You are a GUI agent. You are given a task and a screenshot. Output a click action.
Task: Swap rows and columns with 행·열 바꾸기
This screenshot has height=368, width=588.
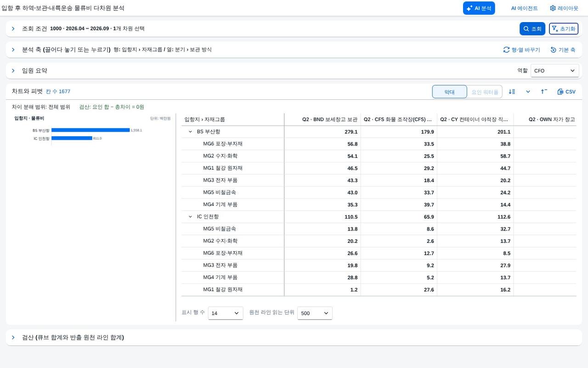pyautogui.click(x=521, y=50)
